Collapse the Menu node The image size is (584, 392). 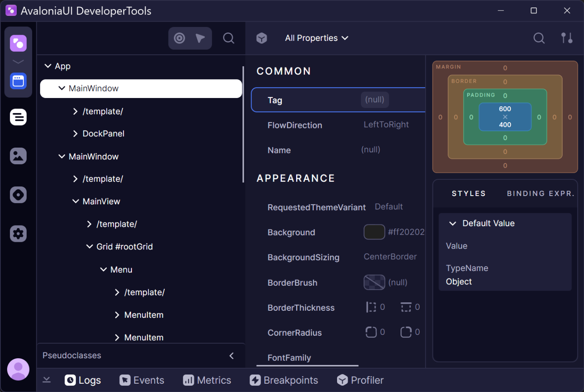click(x=103, y=270)
